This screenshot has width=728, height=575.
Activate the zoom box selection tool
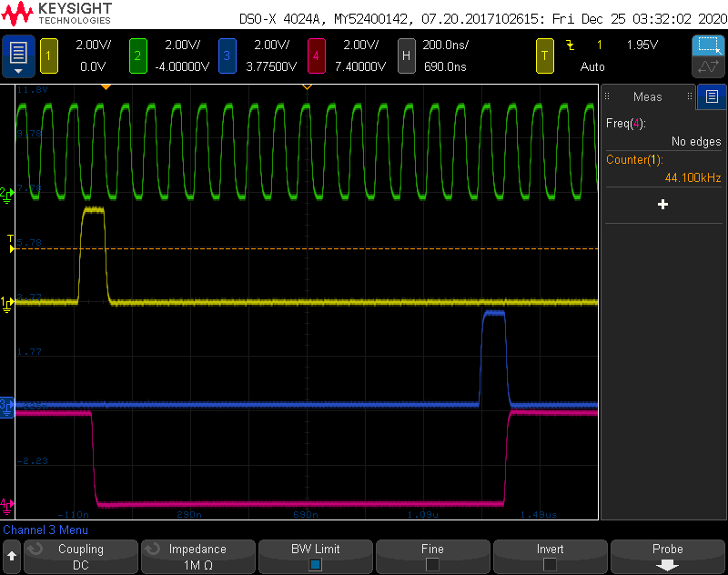pos(709,45)
